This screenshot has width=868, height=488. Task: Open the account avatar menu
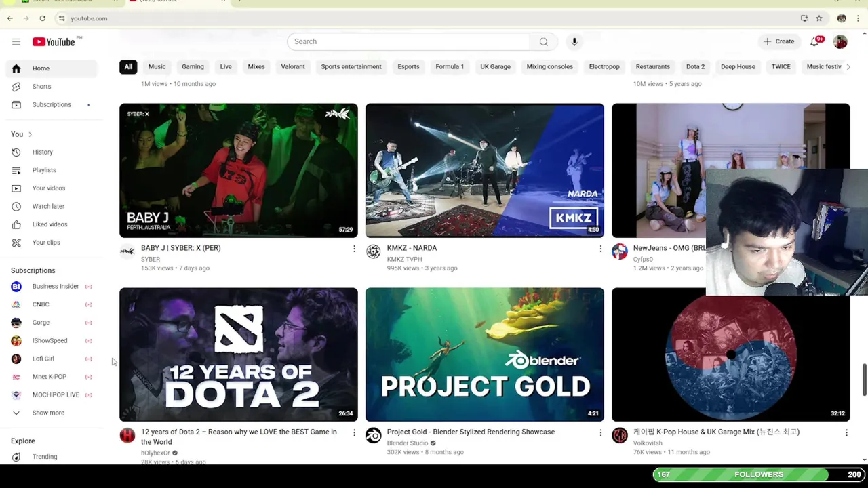[x=840, y=42]
